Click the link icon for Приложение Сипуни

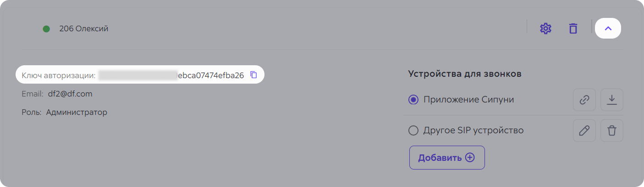(x=584, y=100)
